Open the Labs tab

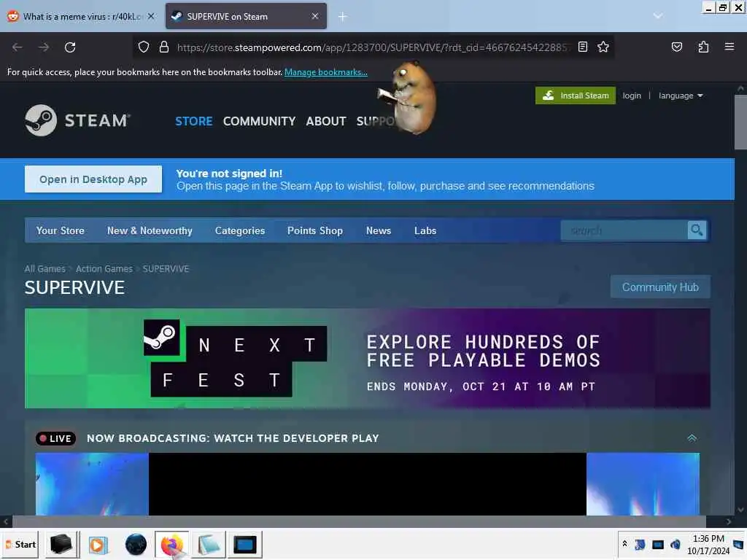(x=425, y=230)
